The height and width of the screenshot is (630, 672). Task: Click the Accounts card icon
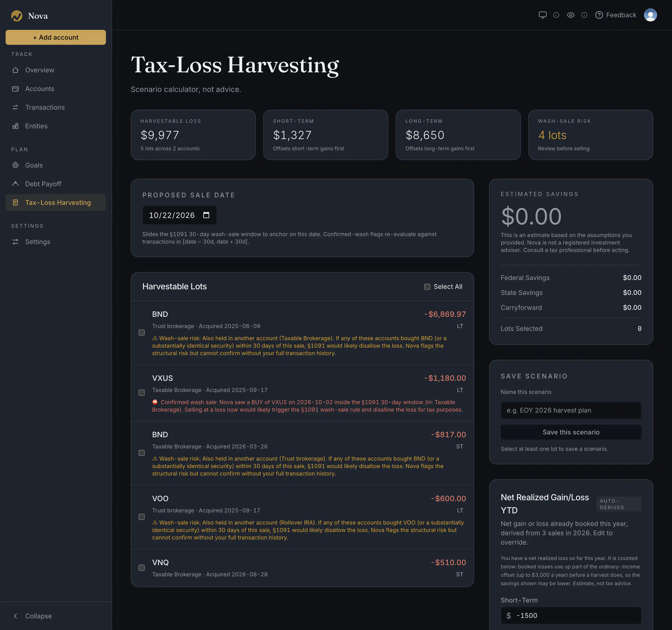coord(15,89)
